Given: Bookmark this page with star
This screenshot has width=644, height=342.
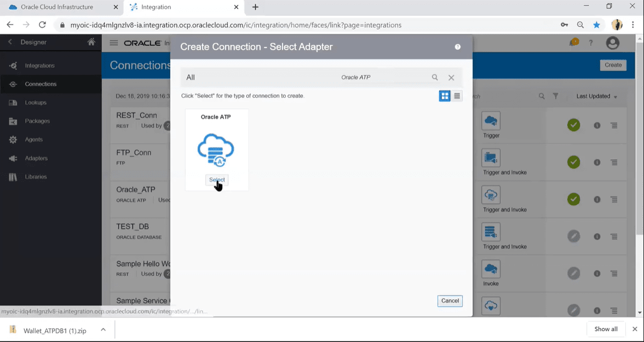Looking at the screenshot, I should 596,25.
